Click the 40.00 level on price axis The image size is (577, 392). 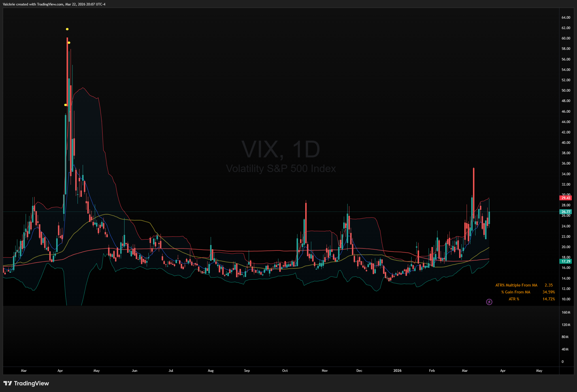(566, 143)
